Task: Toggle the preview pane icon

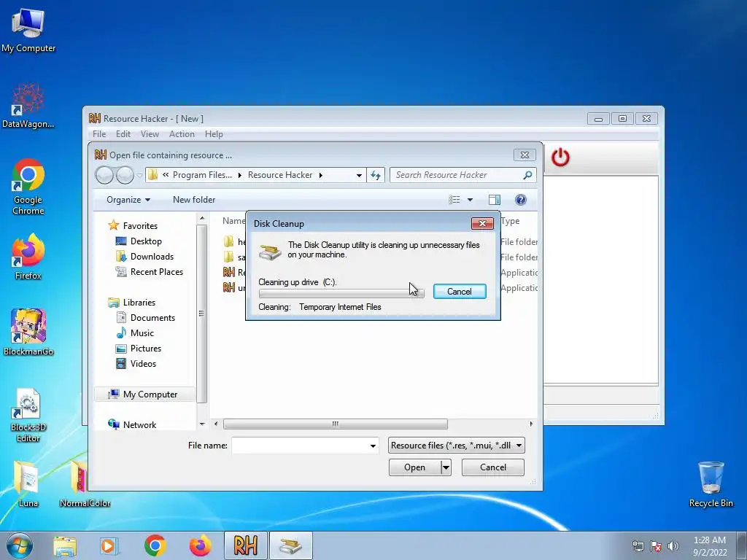Action: click(495, 200)
